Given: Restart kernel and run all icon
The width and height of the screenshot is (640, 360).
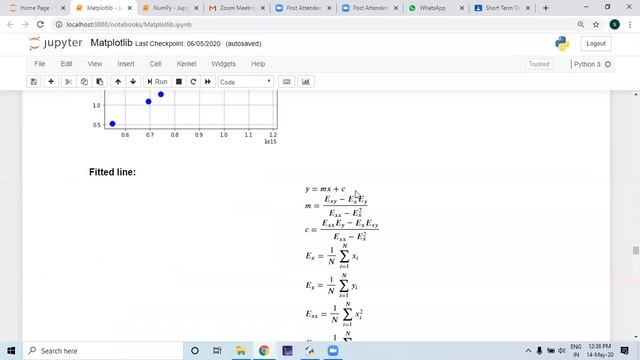Looking at the screenshot, I should [208, 82].
